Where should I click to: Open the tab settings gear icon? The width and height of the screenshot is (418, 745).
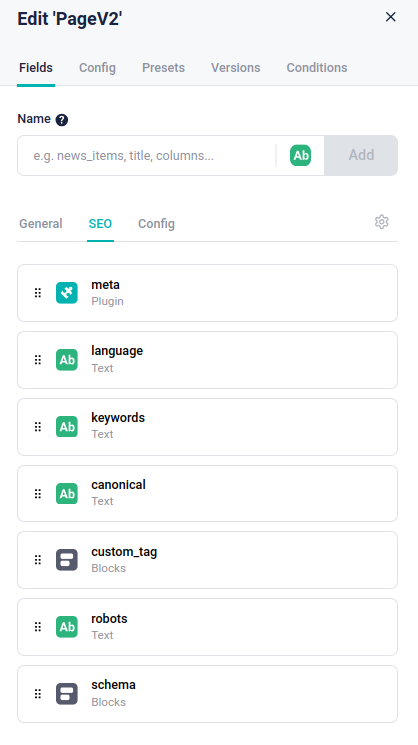click(381, 222)
